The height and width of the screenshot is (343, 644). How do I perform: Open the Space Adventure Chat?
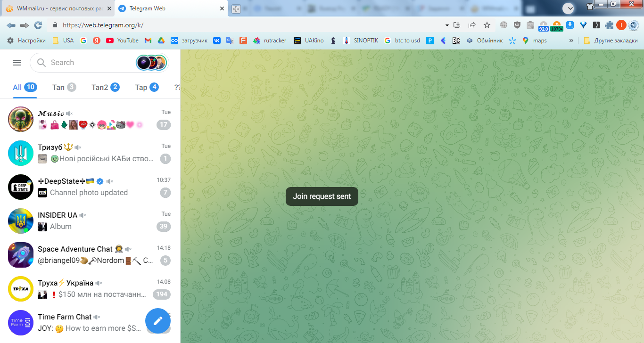click(x=90, y=255)
